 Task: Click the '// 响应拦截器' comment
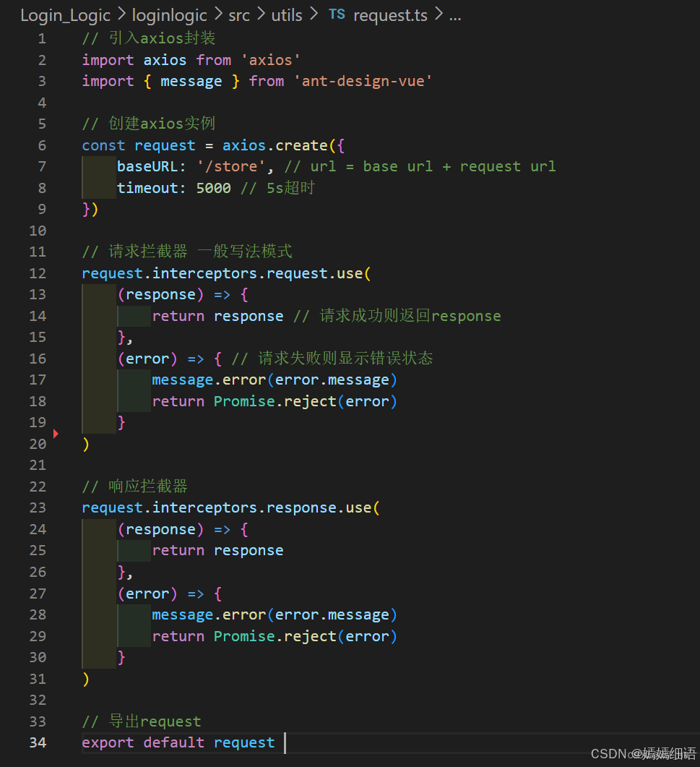pos(135,487)
